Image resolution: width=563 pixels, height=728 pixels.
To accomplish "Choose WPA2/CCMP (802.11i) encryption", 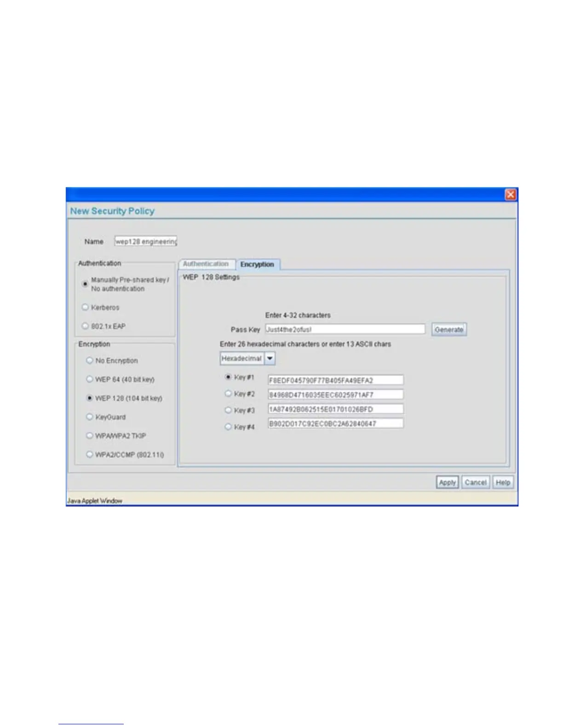I will point(90,454).
